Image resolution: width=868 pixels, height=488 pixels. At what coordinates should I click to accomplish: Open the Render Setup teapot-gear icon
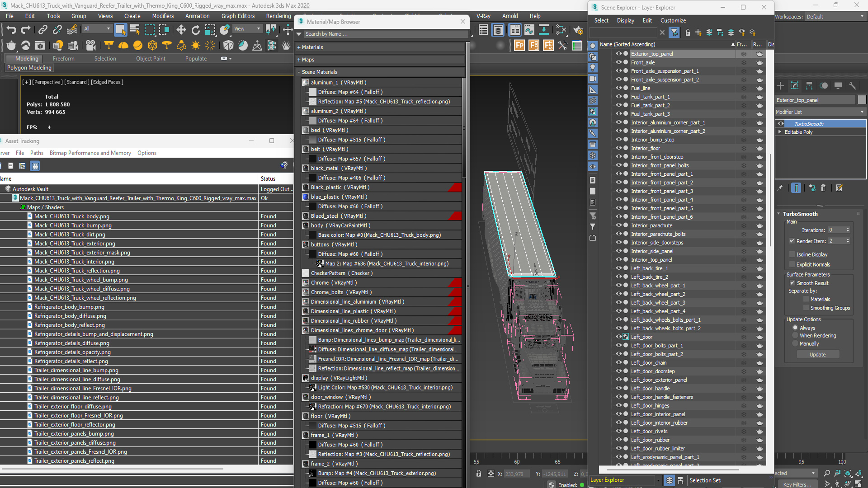pyautogui.click(x=578, y=30)
